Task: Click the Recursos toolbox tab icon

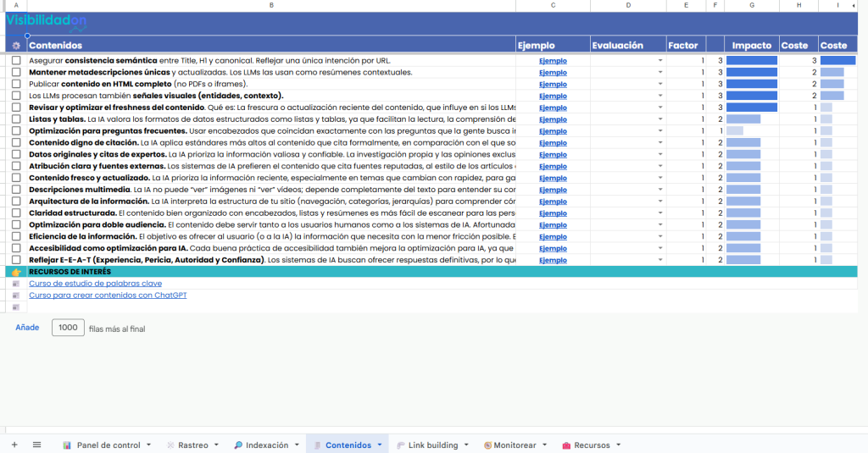Action: [566, 445]
